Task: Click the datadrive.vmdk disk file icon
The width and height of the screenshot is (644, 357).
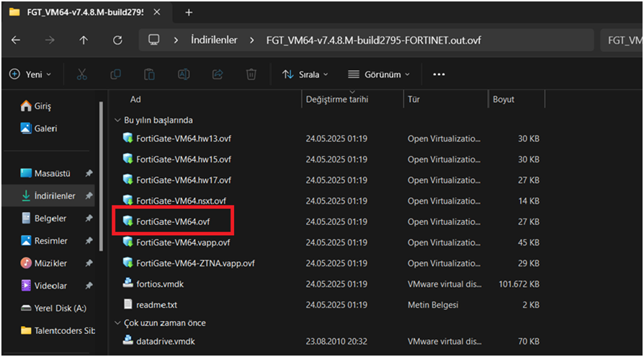Action: [128, 340]
